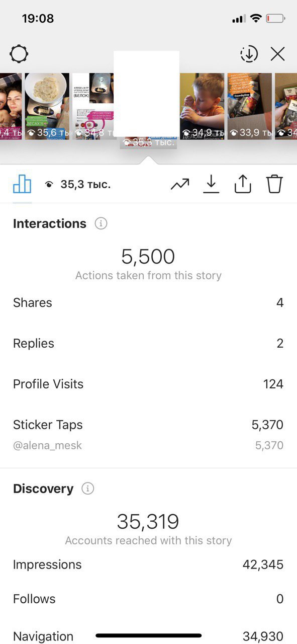This screenshot has height=644, width=297.
Task: Open viewers list with eye icon
Action: (77, 185)
